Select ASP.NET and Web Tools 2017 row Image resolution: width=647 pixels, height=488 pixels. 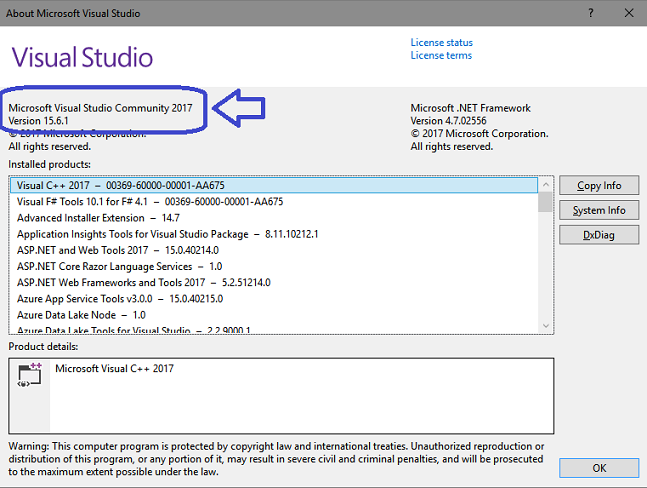pyautogui.click(x=274, y=250)
